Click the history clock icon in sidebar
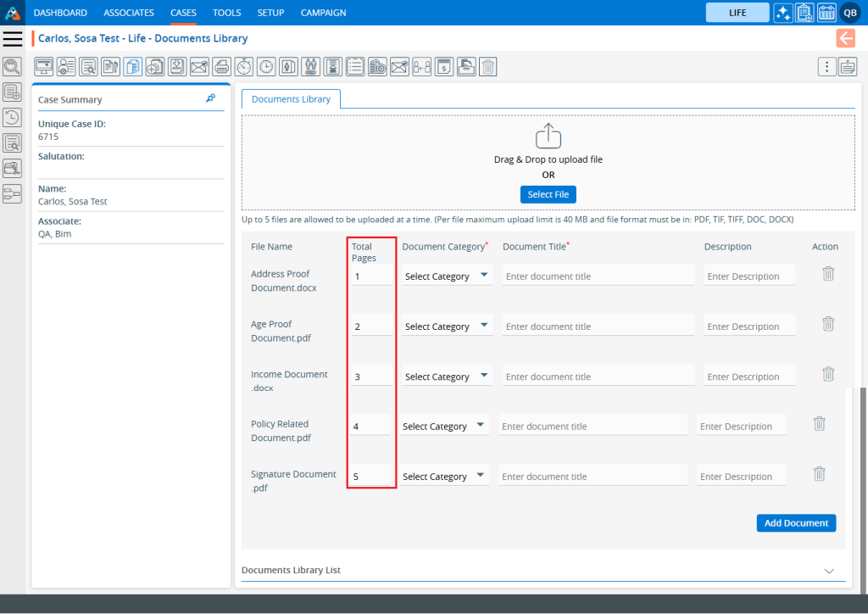This screenshot has height=614, width=868. 12,118
